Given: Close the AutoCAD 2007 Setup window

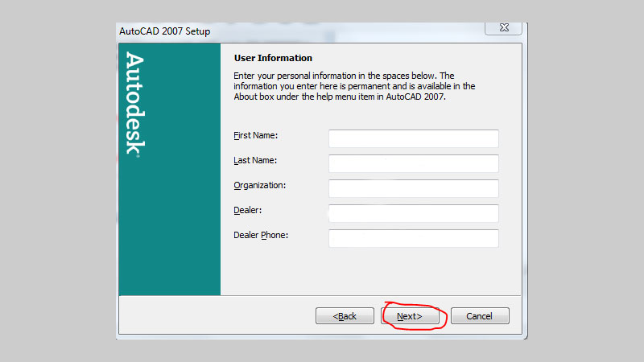Looking at the screenshot, I should [x=502, y=28].
